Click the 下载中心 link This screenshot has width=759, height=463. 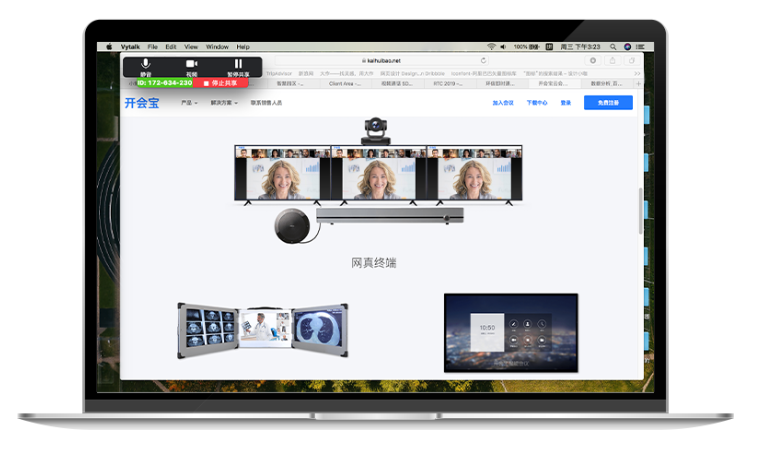pyautogui.click(x=537, y=103)
